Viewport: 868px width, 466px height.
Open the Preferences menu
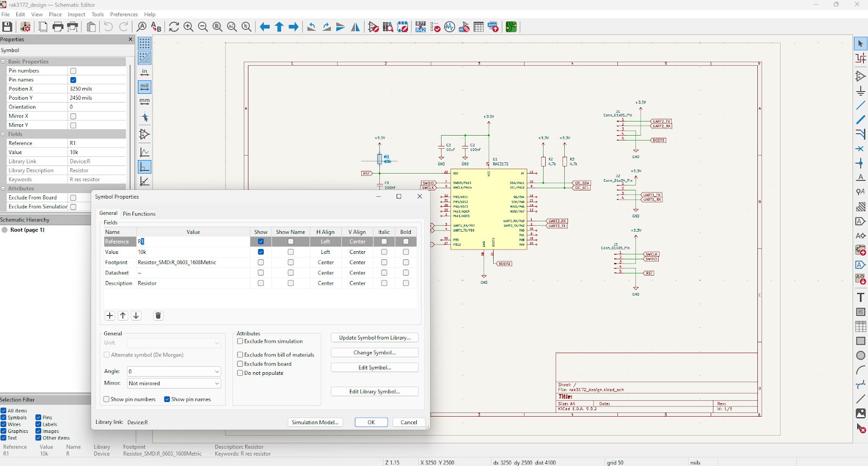click(124, 15)
